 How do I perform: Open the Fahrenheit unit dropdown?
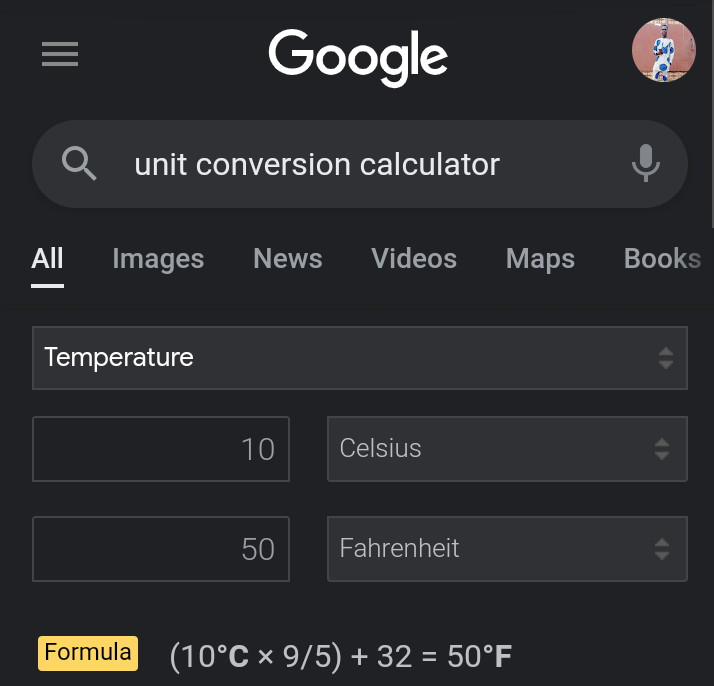tap(490, 549)
